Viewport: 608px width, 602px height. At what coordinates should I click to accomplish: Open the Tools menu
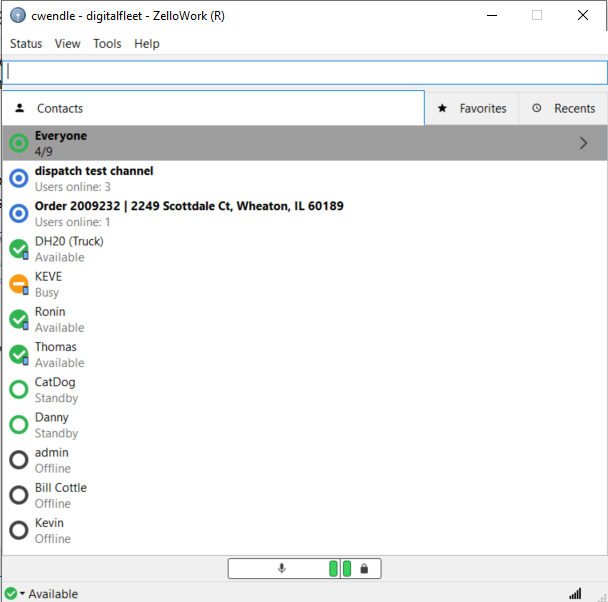tap(107, 44)
